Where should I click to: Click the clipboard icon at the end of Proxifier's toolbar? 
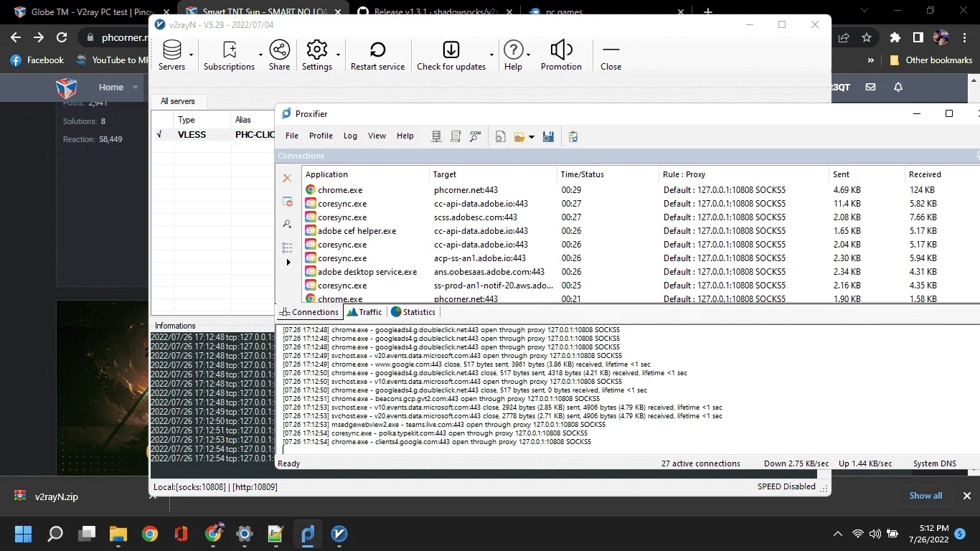(x=573, y=136)
